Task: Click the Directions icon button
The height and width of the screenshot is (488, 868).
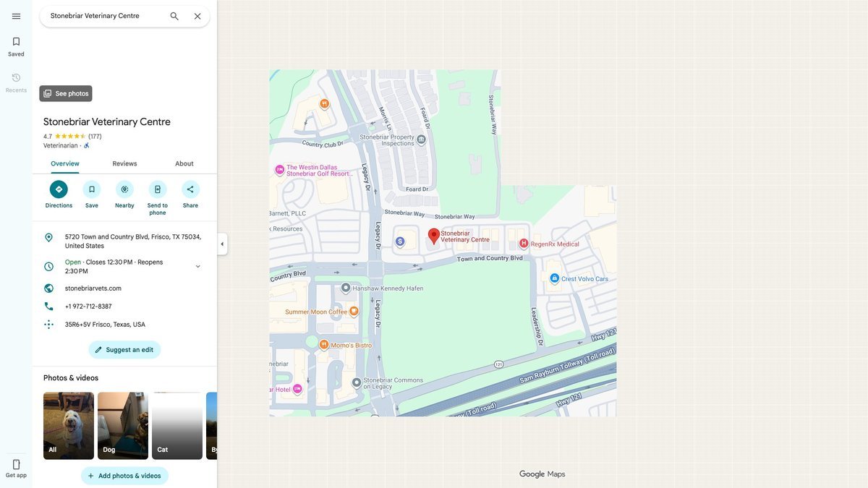Action: point(59,189)
